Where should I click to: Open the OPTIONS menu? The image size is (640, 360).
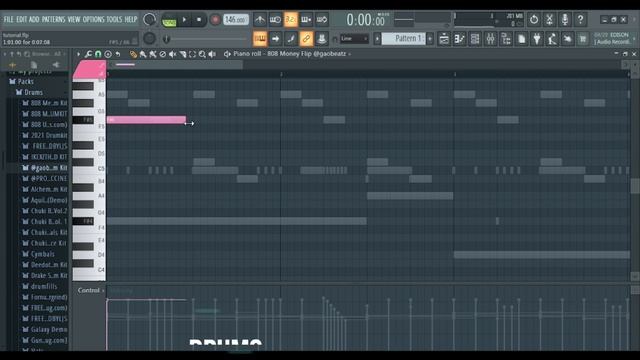tap(94, 20)
